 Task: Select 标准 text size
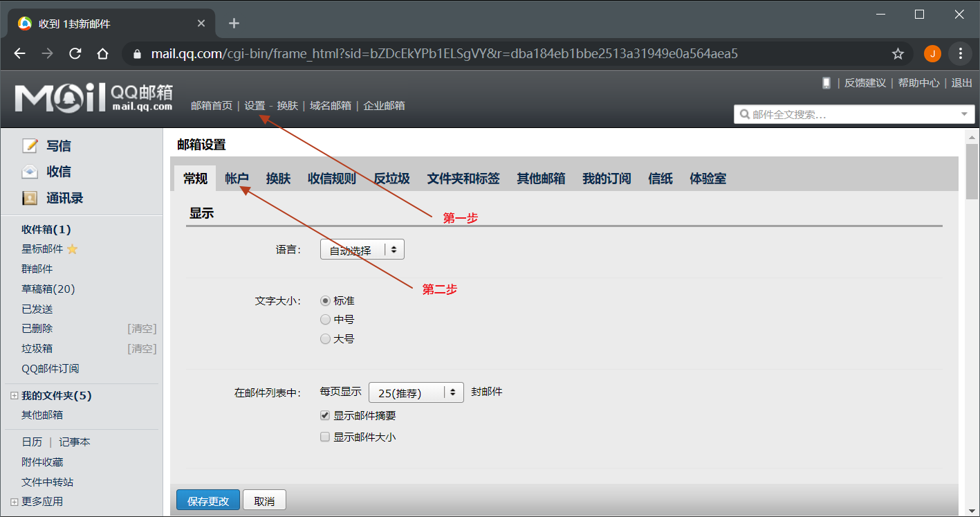tap(325, 301)
